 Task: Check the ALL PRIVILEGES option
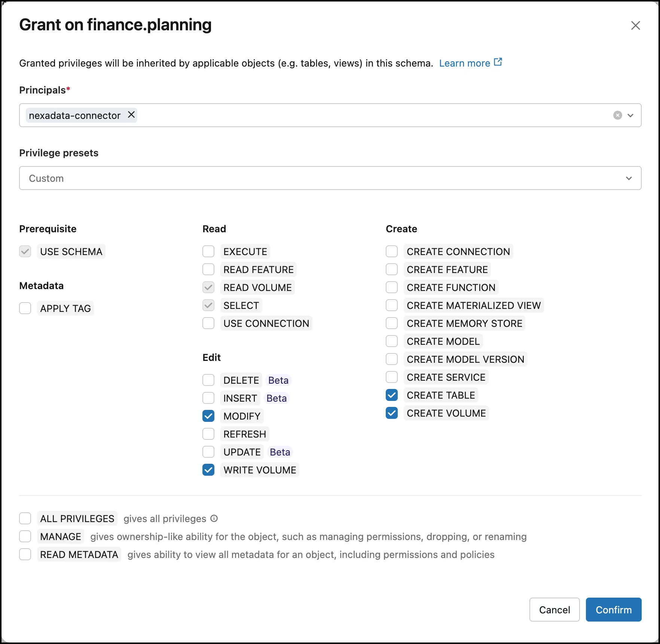[25, 518]
